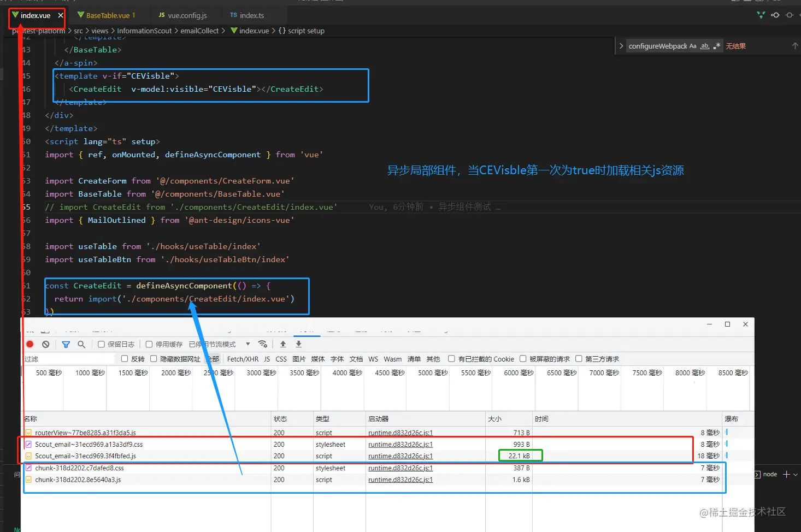Click the export HAR download arrow icon
The width and height of the screenshot is (801, 532).
(x=299, y=344)
